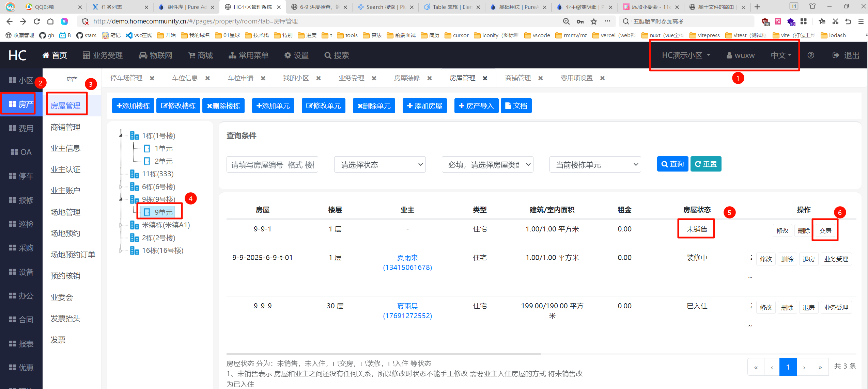Screen dimensions: 868x389
Task: Click the 查询 search button
Action: (x=672, y=164)
